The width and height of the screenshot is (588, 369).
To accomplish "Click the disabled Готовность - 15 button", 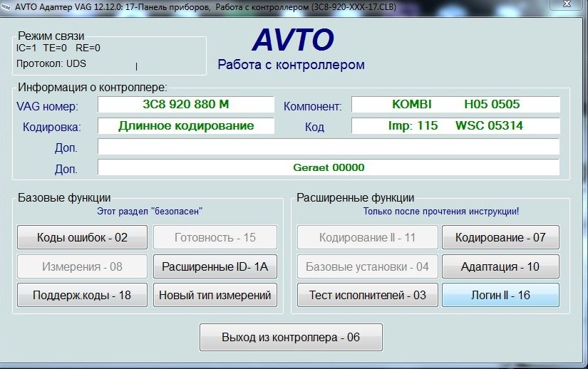I will point(215,237).
